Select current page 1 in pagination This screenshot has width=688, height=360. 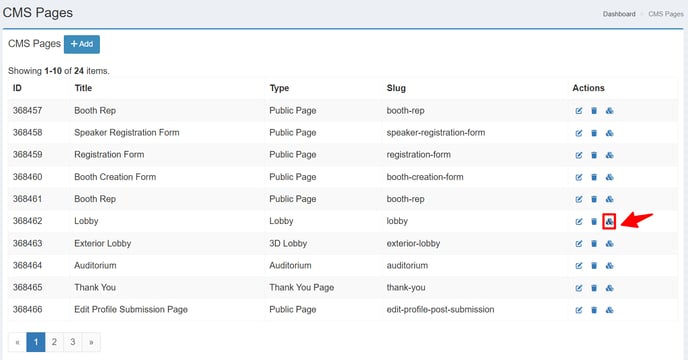(x=36, y=342)
